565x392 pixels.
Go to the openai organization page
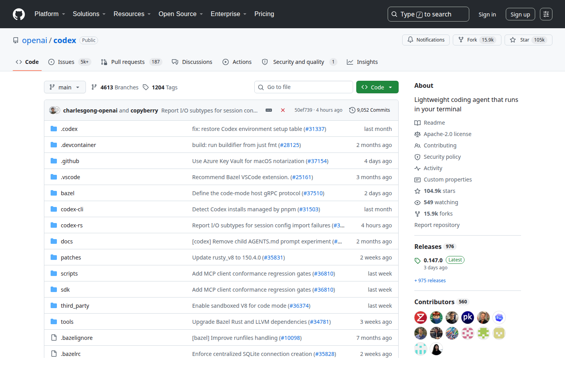[x=35, y=40]
